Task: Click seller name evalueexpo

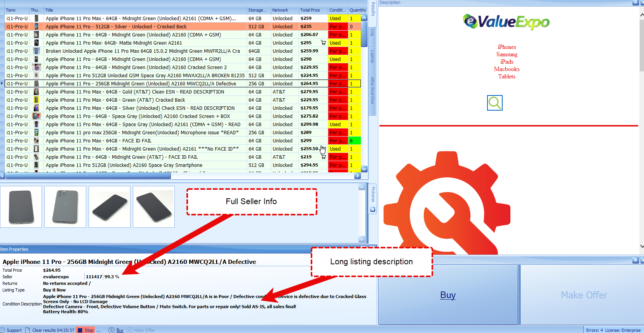Action: coord(56,277)
